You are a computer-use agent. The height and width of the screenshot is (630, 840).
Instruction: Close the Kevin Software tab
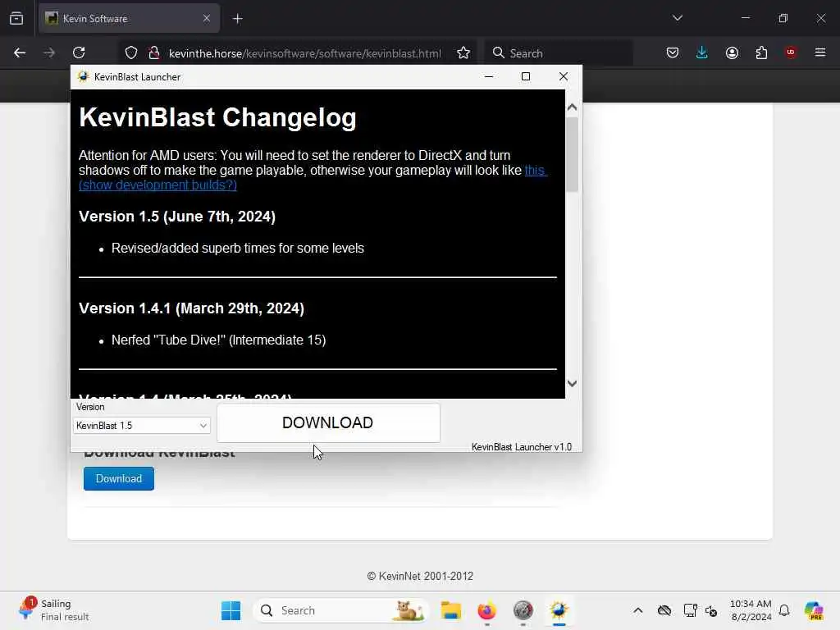[206, 19]
